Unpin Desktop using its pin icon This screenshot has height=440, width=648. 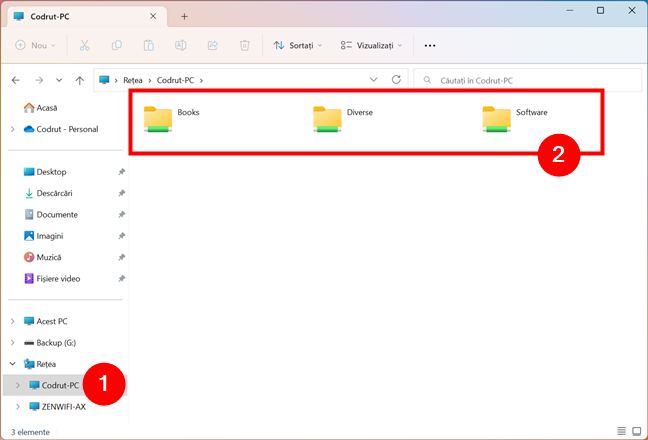click(x=122, y=172)
